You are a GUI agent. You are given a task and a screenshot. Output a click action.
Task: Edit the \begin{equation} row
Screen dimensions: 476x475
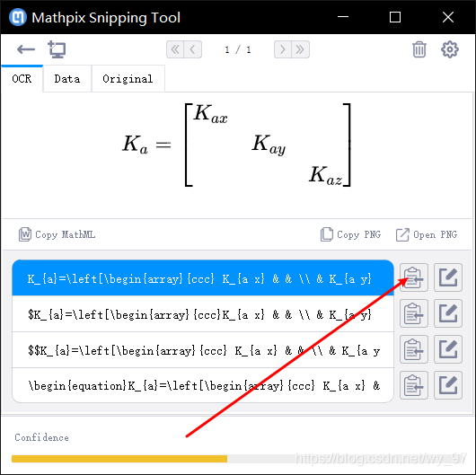[448, 385]
